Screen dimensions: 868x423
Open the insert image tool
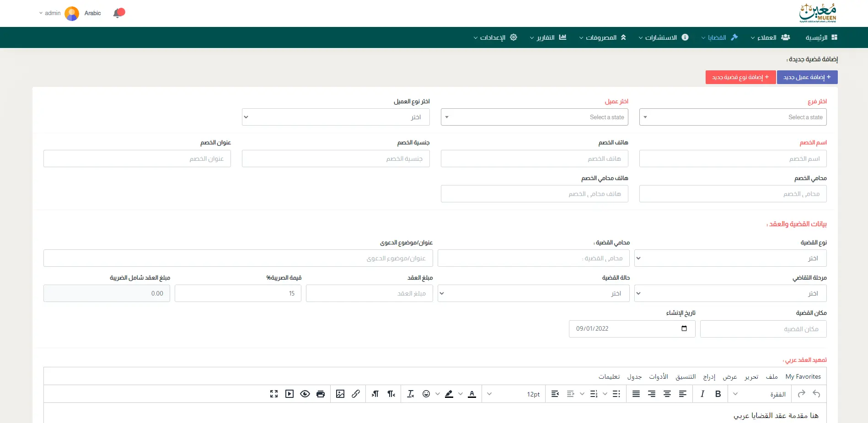coord(340,394)
